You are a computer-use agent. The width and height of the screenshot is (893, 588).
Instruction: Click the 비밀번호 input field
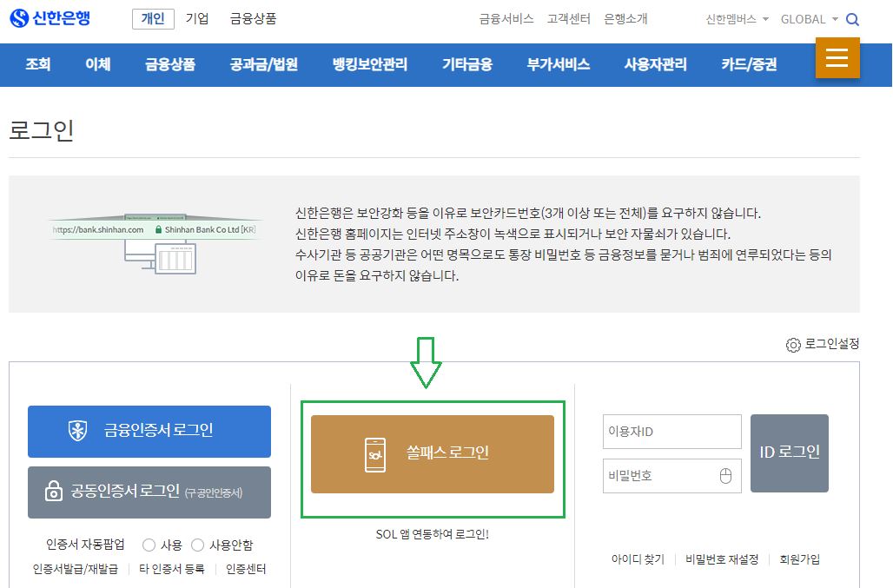672,476
